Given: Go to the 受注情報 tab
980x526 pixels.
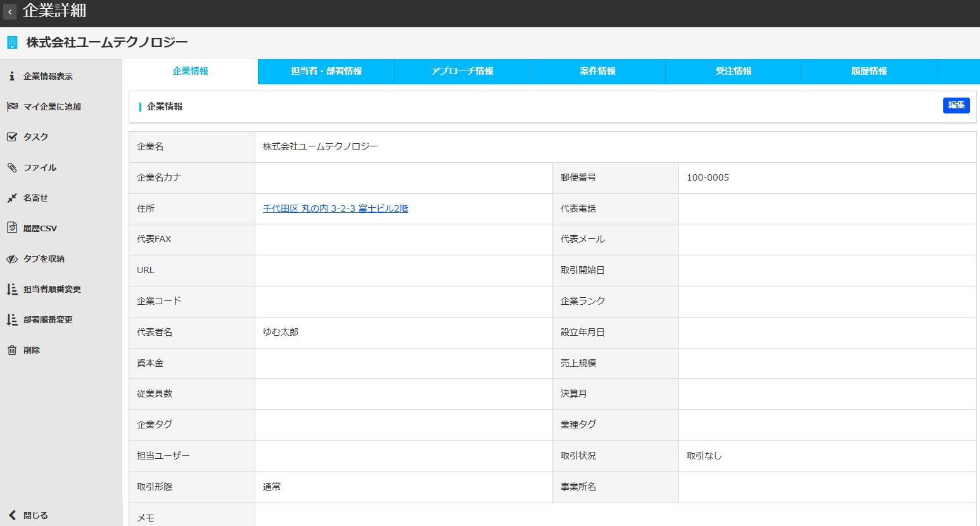Looking at the screenshot, I should coord(733,71).
